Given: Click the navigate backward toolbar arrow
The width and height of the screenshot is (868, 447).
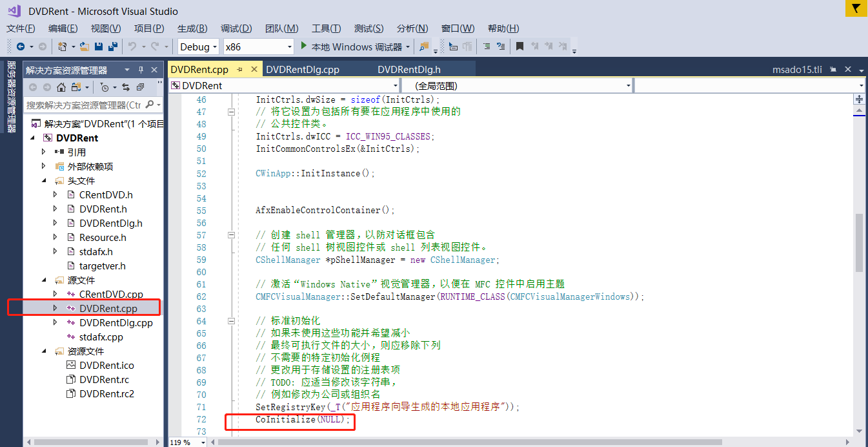Looking at the screenshot, I should click(x=21, y=47).
